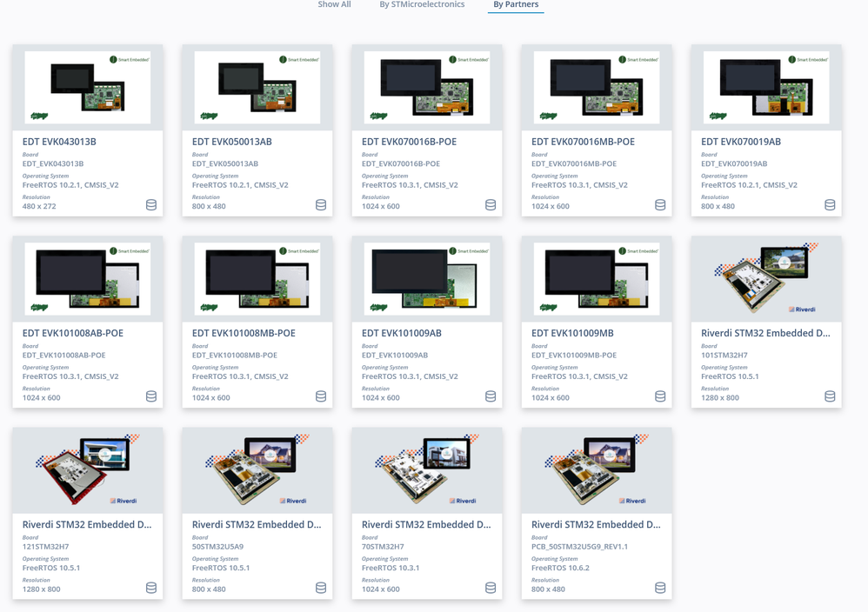The height and width of the screenshot is (612, 868).
Task: Click database icon on EDT EVK070016B-POE card
Action: coord(491,205)
